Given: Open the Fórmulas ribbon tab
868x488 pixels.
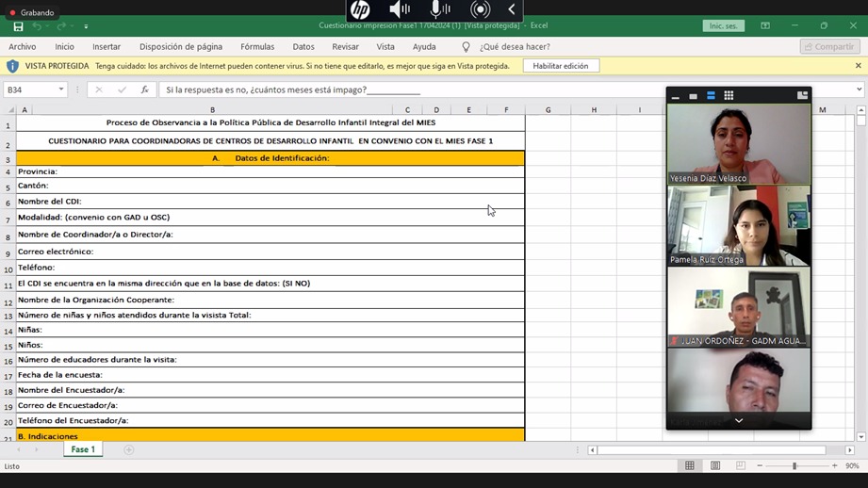Looking at the screenshot, I should click(x=257, y=46).
